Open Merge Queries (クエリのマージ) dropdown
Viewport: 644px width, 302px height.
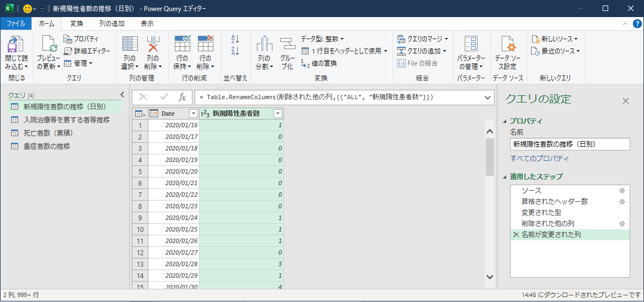422,39
